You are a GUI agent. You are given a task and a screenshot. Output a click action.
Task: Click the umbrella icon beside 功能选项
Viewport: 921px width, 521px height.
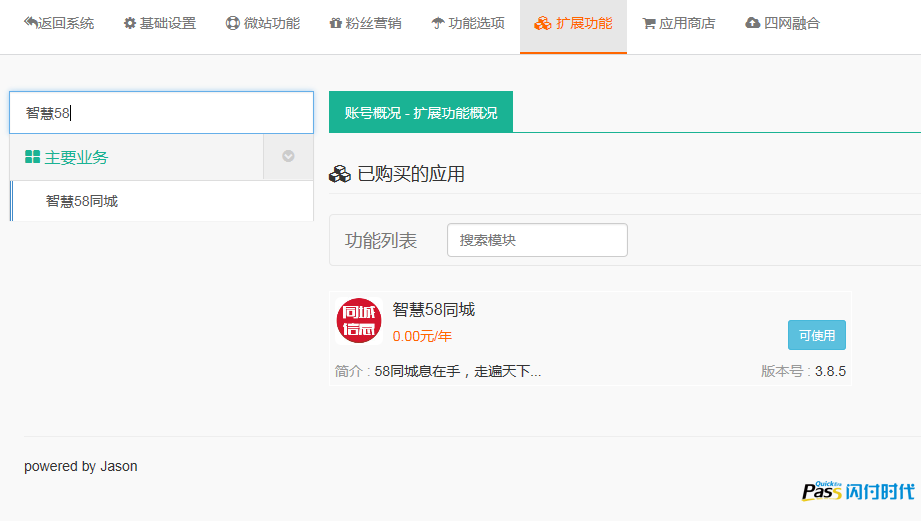click(x=438, y=23)
